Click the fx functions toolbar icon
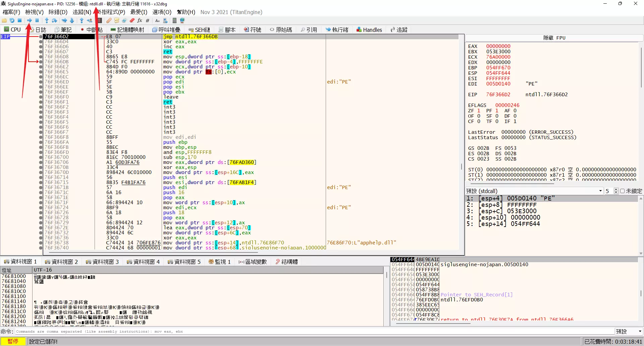644x346 pixels. tap(140, 20)
